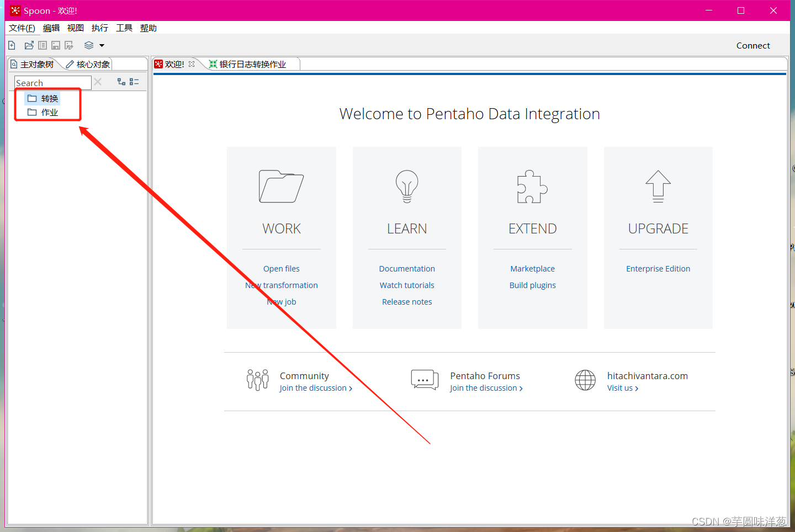Minimize the Spoon window
The width and height of the screenshot is (795, 532).
[x=709, y=10]
